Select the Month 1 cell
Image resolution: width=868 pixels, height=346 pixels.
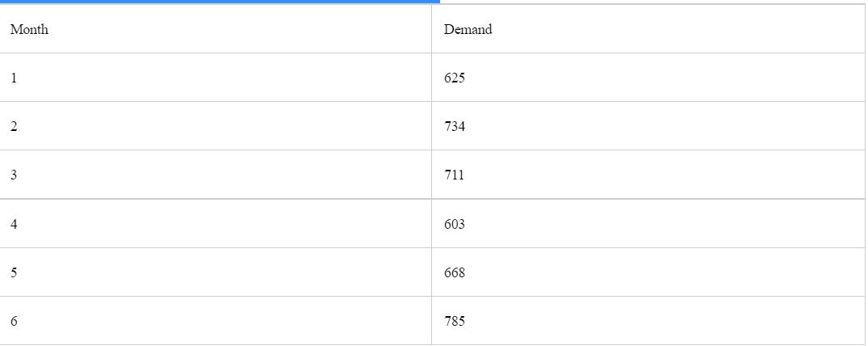(14, 78)
